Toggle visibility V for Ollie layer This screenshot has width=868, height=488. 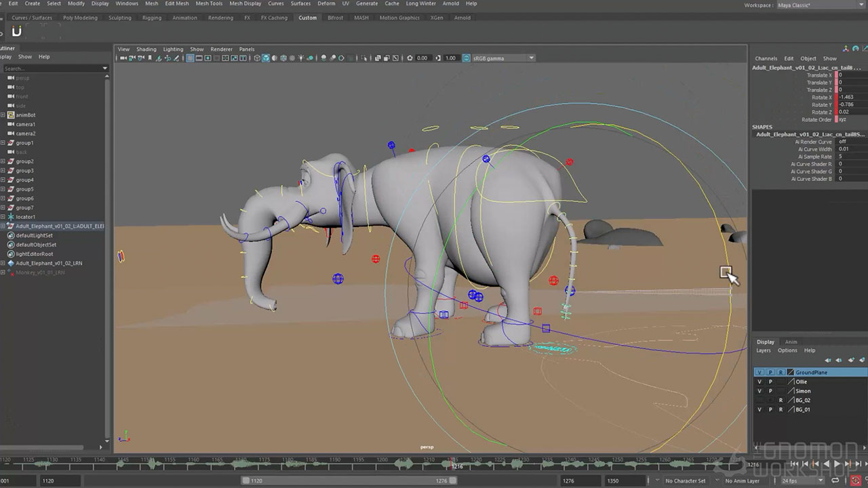point(759,382)
